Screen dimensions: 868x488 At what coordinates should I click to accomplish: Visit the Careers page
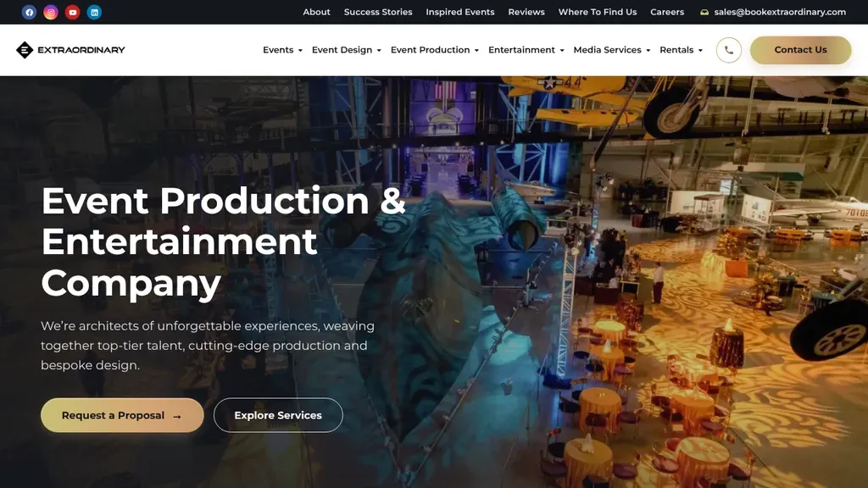click(x=667, y=12)
